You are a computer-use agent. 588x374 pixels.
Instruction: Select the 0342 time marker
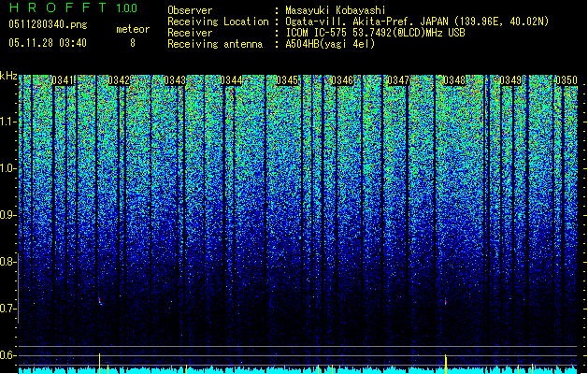pos(119,80)
